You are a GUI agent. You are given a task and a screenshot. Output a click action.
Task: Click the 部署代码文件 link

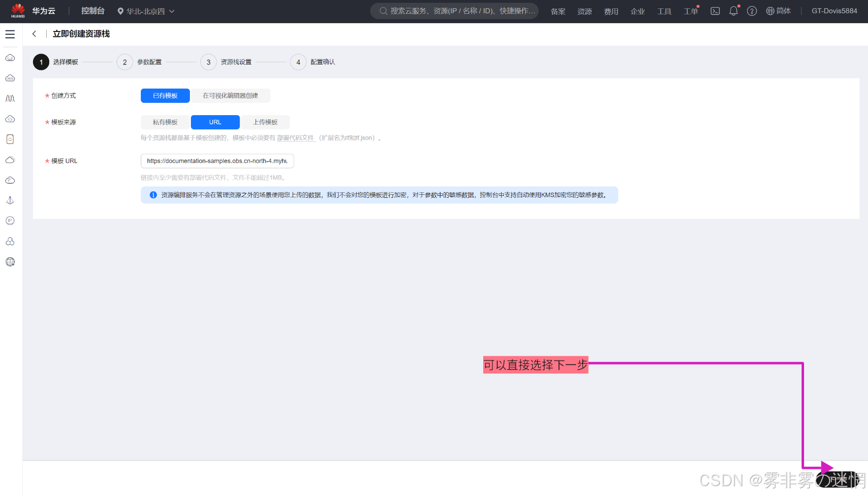pos(295,138)
